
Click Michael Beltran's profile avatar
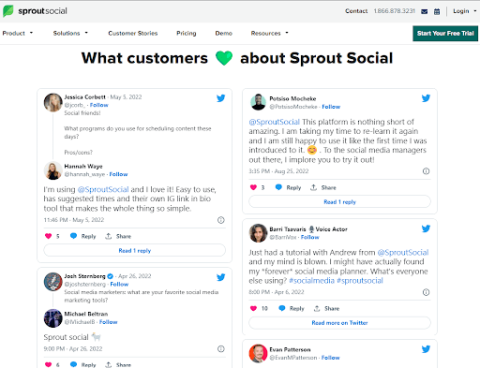53,318
